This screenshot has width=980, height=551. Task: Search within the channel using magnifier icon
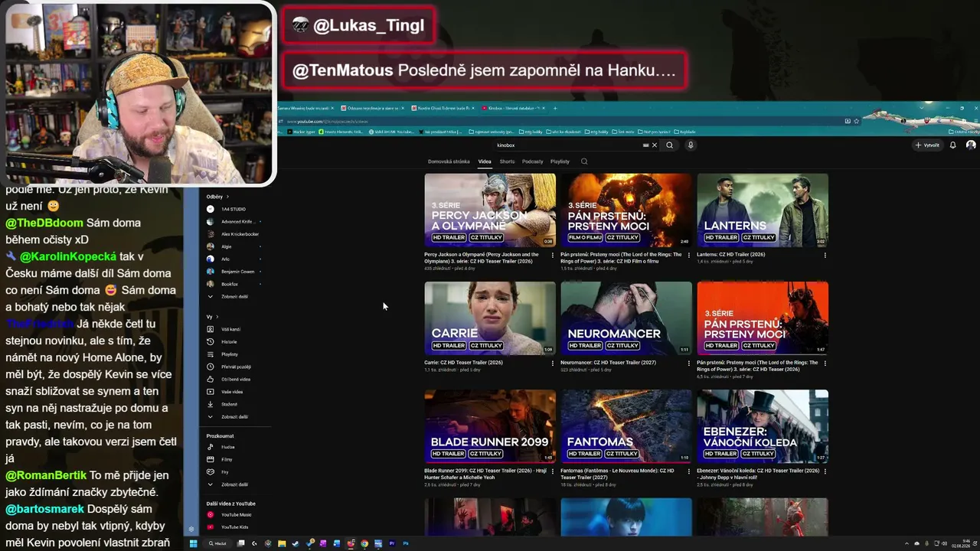point(584,161)
